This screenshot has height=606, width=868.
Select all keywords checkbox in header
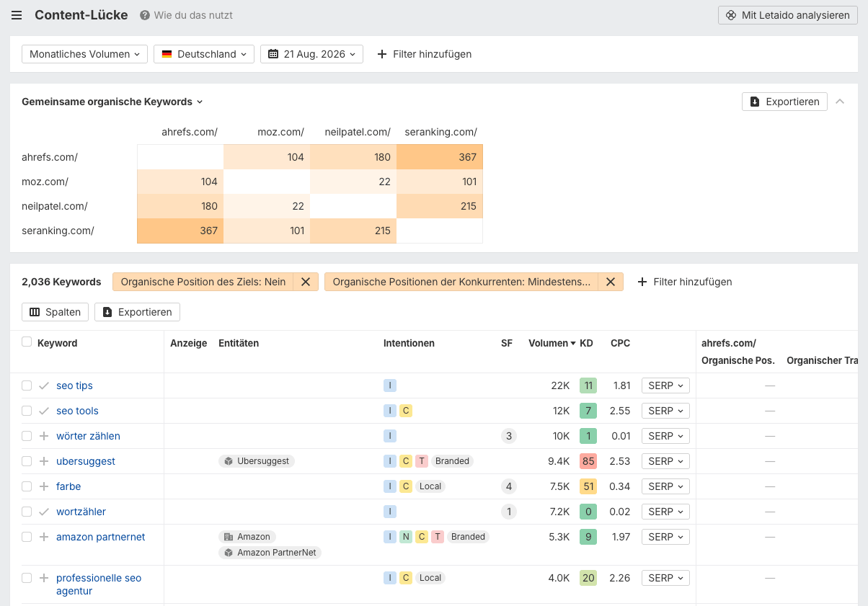(27, 342)
